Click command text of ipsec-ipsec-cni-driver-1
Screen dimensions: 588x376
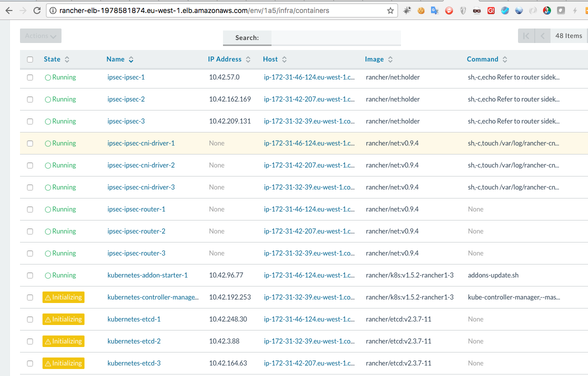click(x=513, y=143)
